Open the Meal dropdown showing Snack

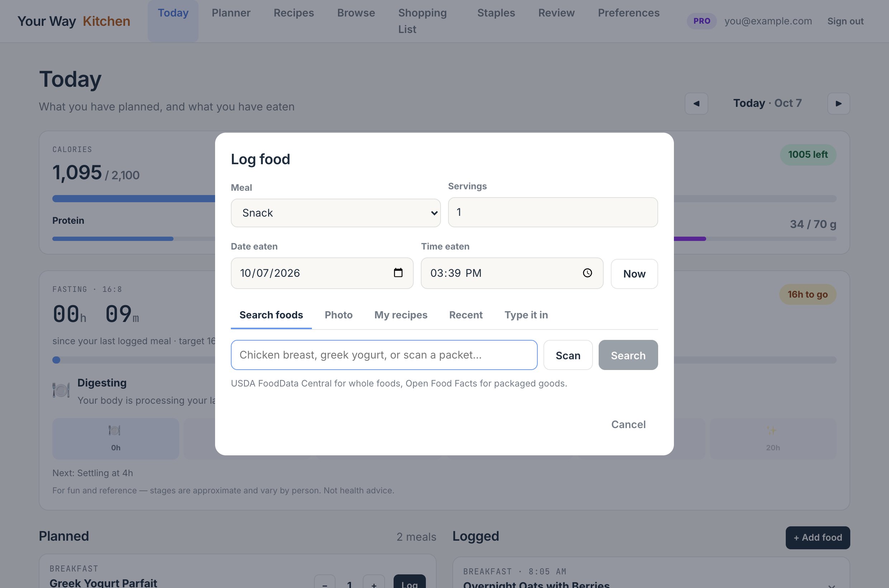tap(336, 213)
